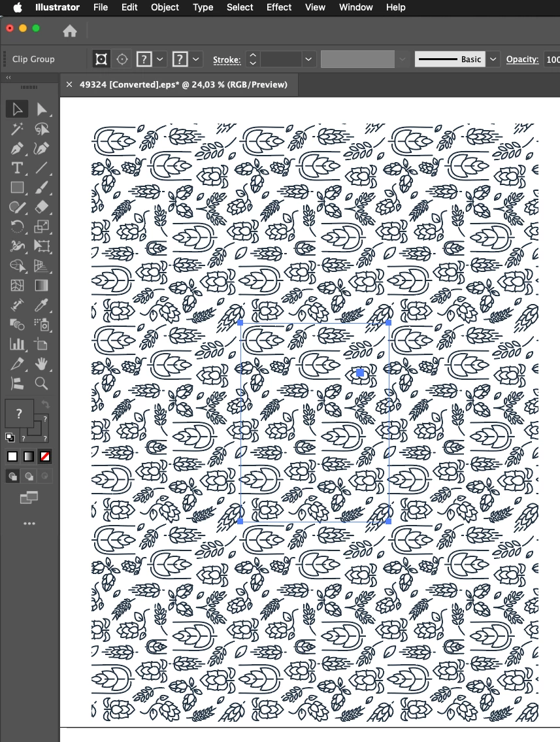560x742 pixels.
Task: Select the Mesh tool
Action: pos(17,285)
